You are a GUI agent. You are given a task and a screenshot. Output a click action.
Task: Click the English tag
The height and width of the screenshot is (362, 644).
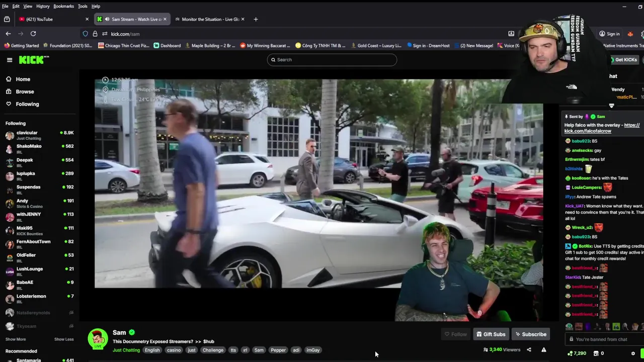pos(152,350)
